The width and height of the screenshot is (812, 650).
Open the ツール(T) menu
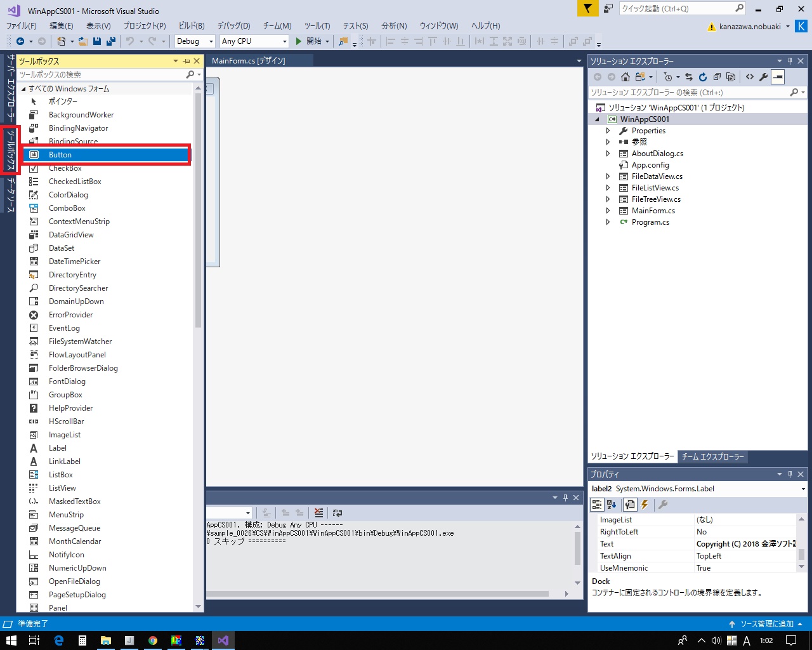pyautogui.click(x=317, y=26)
